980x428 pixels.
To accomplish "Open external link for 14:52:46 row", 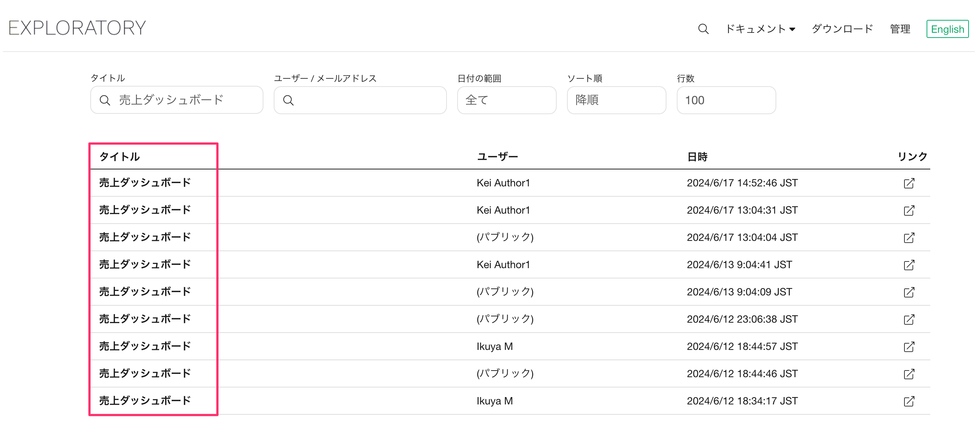I will [909, 183].
